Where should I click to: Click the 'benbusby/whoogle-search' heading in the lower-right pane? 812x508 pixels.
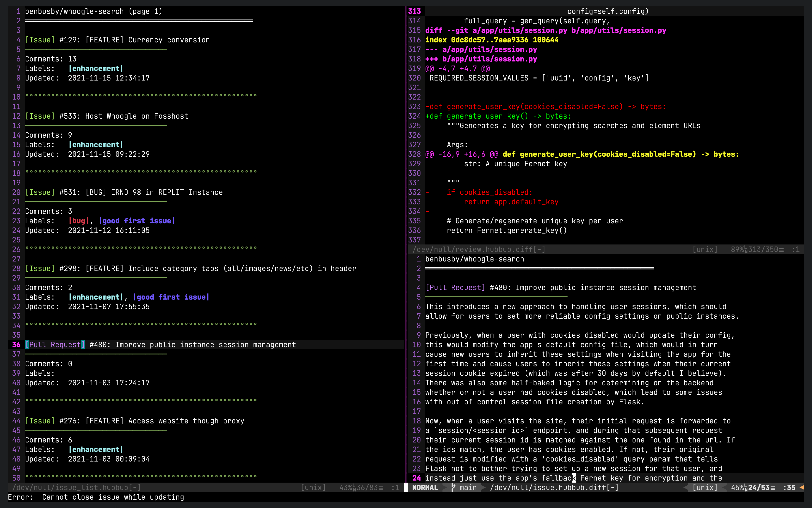coord(474,259)
